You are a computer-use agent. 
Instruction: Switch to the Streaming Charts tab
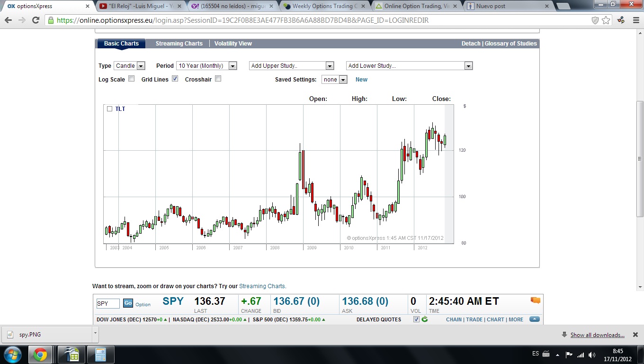click(x=179, y=44)
